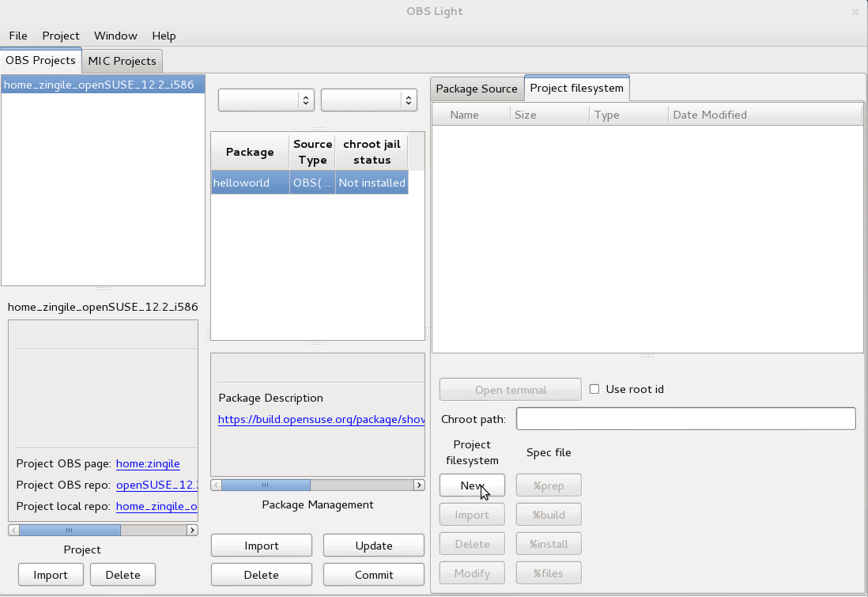Open the first repository combo box
Screen dimensions: 868x597
coord(266,100)
